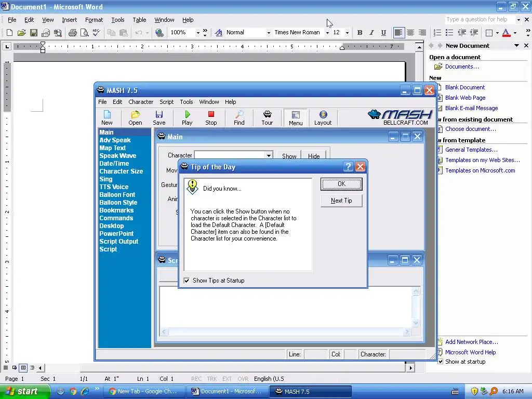The height and width of the screenshot is (399, 532).
Task: Click Word's Open folder toolbar icon
Action: pos(21,33)
